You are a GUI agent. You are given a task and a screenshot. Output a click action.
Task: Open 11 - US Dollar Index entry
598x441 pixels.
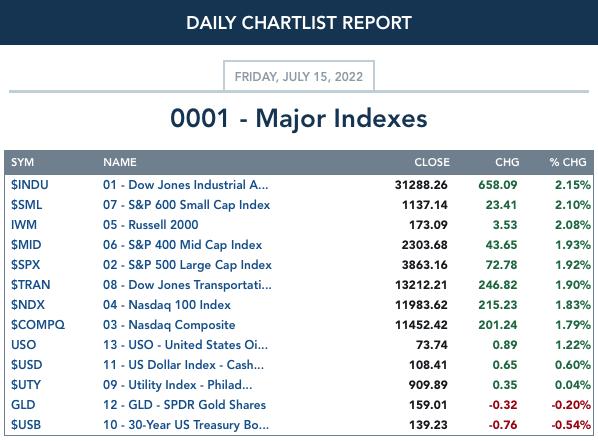pos(183,365)
